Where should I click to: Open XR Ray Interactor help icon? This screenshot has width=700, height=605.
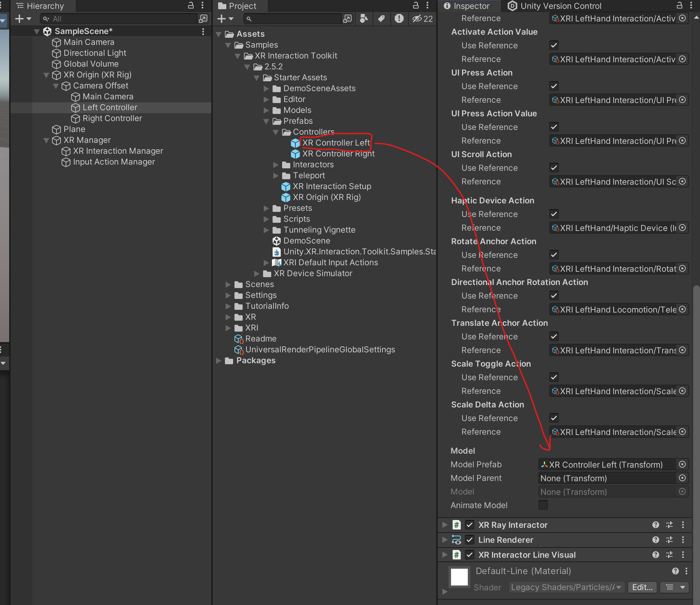point(655,525)
